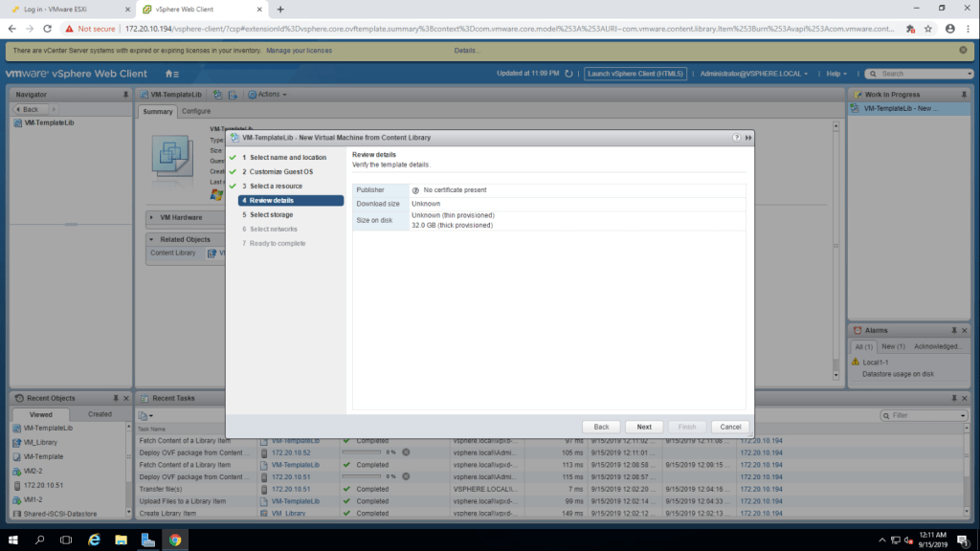Click the Recent Tasks filter field
This screenshot has height=551, width=980.
(x=924, y=416)
